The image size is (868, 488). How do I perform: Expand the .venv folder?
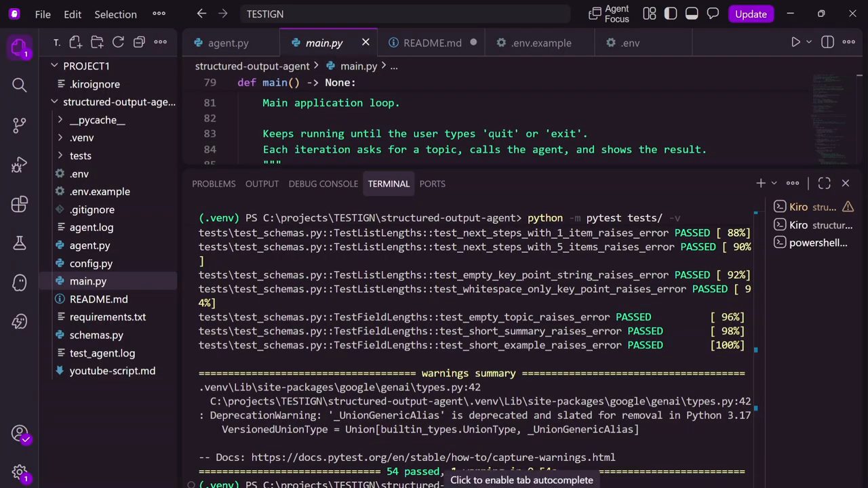pos(81,138)
